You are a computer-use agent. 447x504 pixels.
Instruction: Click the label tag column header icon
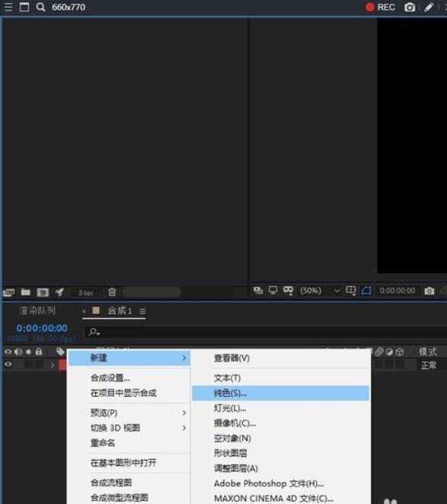(60, 351)
